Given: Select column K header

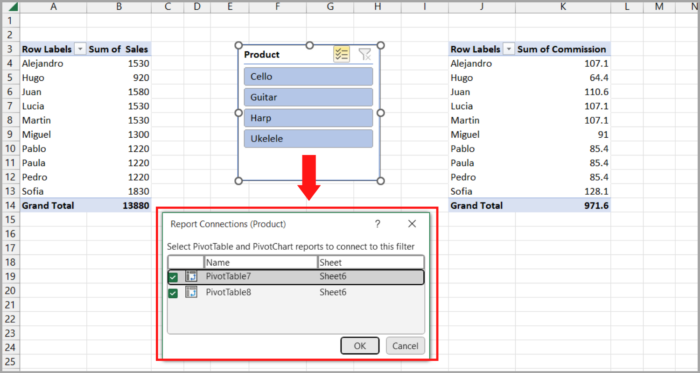Looking at the screenshot, I should (x=563, y=7).
